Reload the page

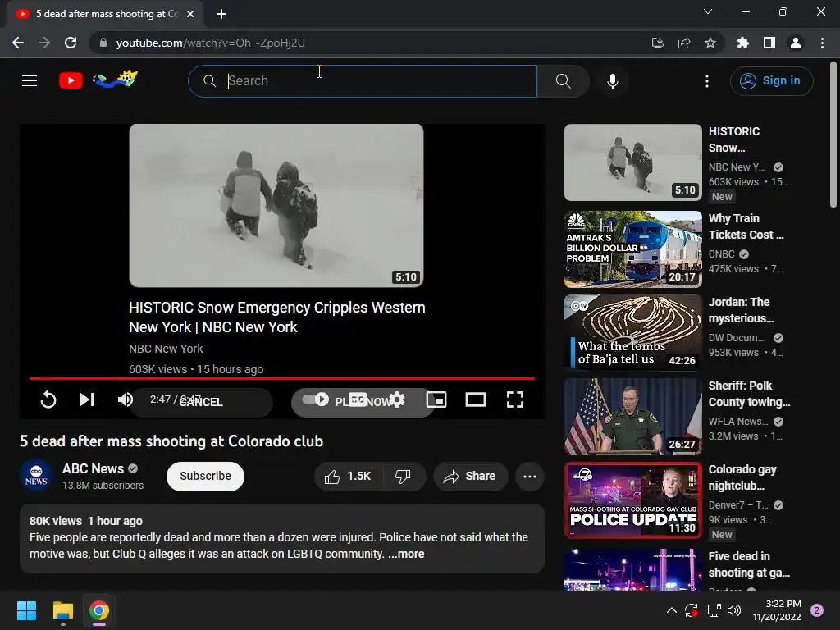pyautogui.click(x=71, y=43)
